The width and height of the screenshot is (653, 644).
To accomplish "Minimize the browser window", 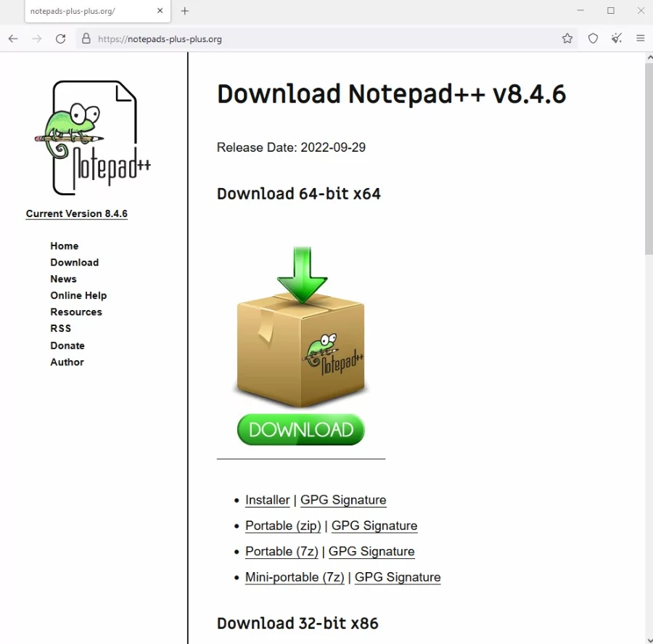I will pos(580,10).
